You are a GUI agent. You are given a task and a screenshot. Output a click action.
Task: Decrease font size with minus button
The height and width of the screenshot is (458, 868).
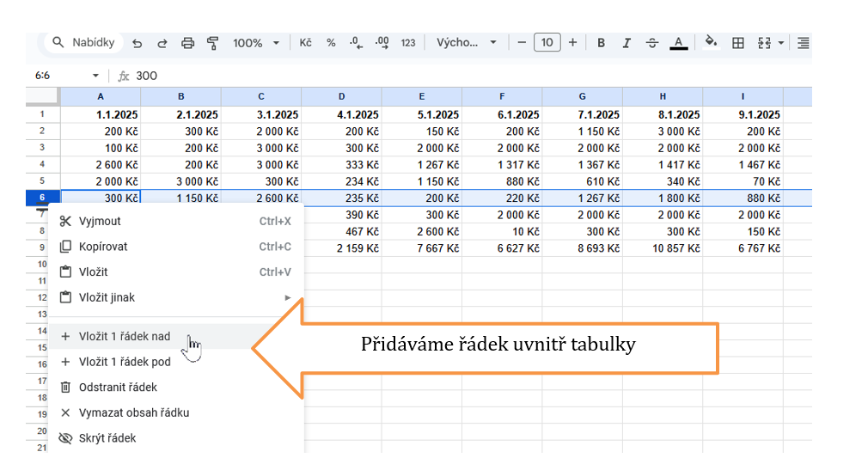pyautogui.click(x=522, y=43)
